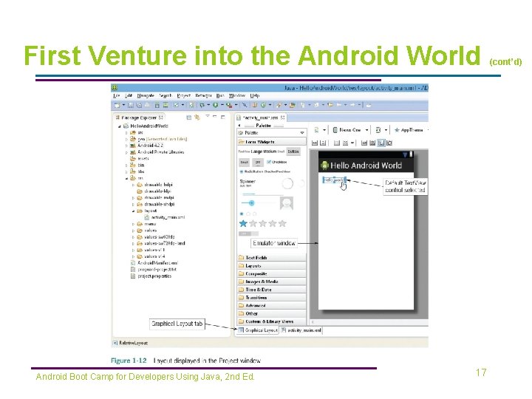Collapse the res folder
The width and height of the screenshot is (532, 399).
click(126, 178)
